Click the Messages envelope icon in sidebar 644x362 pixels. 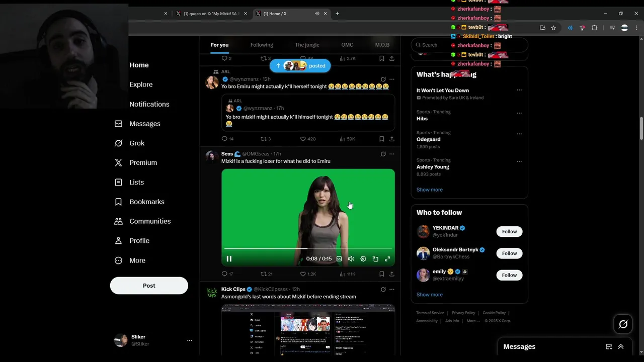pos(118,124)
